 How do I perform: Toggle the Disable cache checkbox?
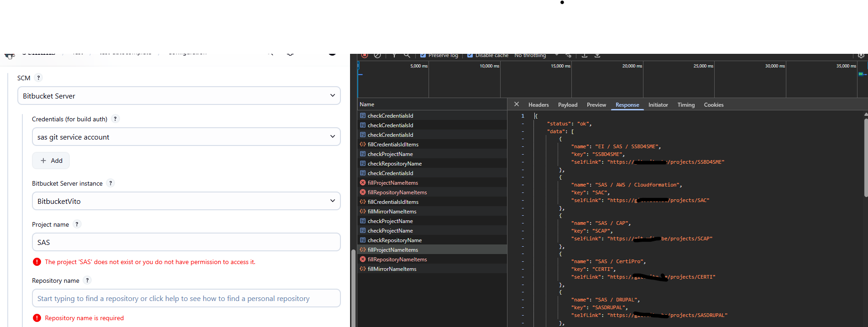coord(470,55)
